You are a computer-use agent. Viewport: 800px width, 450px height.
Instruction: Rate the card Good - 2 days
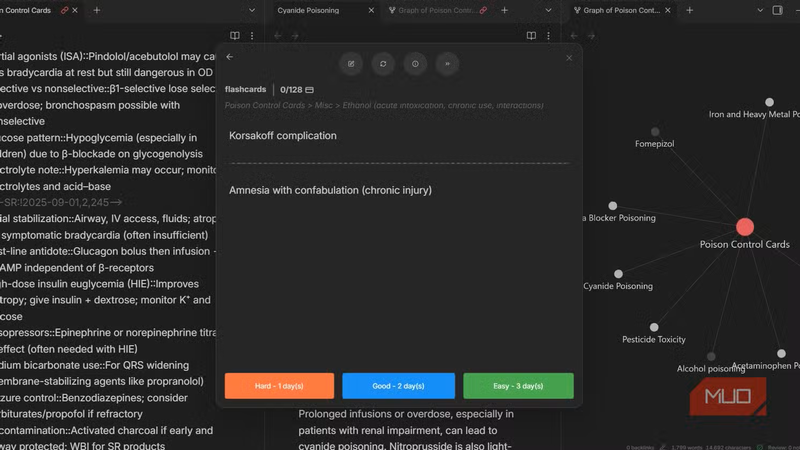pos(398,386)
